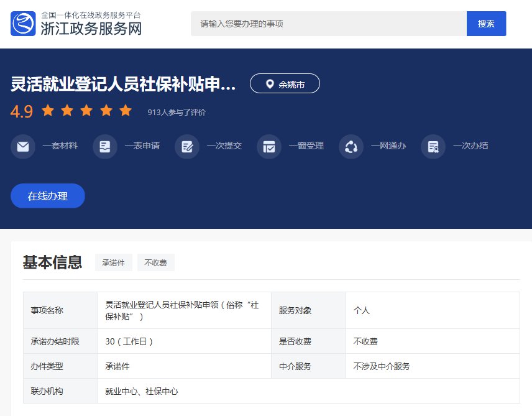Open the 913人参与了评价 reviews link

[177, 113]
